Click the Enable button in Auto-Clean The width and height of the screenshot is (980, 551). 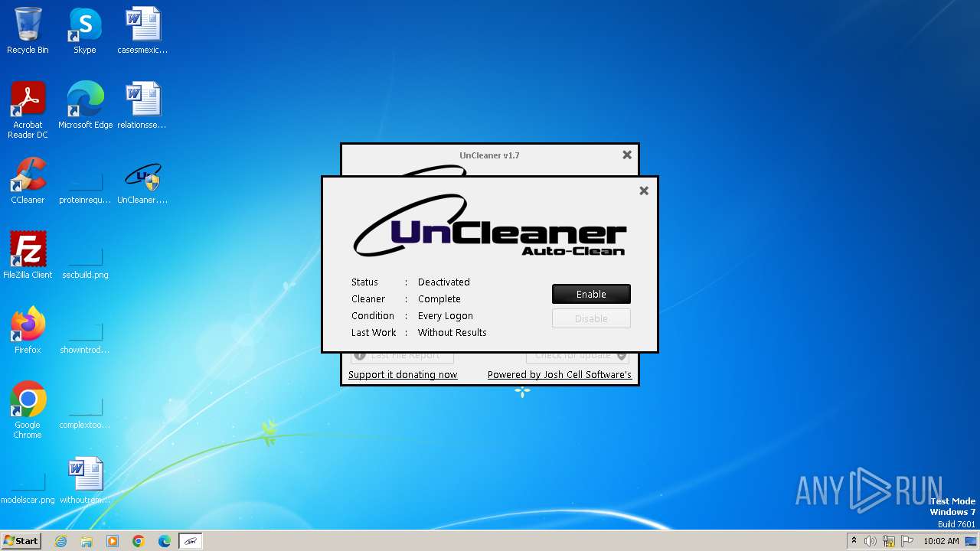[x=591, y=294]
